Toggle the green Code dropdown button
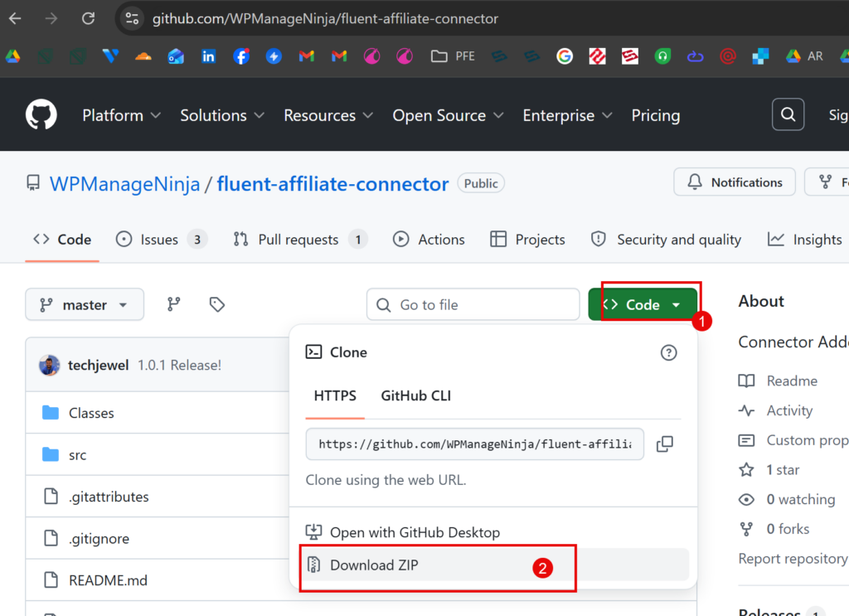Image resolution: width=849 pixels, height=616 pixels. pyautogui.click(x=643, y=304)
